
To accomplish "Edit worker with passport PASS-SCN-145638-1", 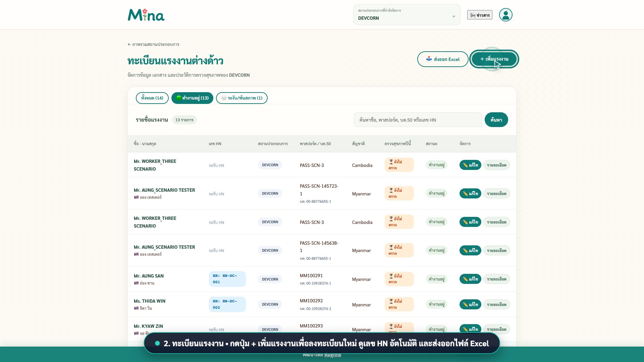I will 470,250.
